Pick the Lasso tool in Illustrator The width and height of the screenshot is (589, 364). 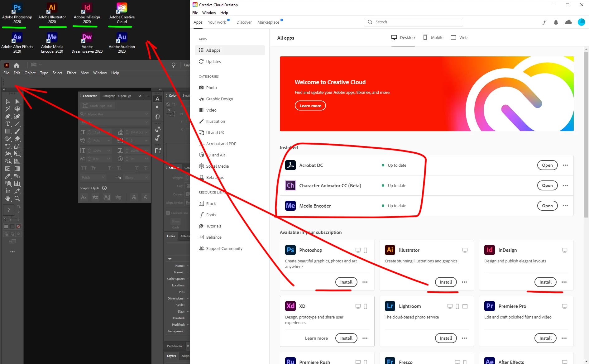(x=17, y=109)
